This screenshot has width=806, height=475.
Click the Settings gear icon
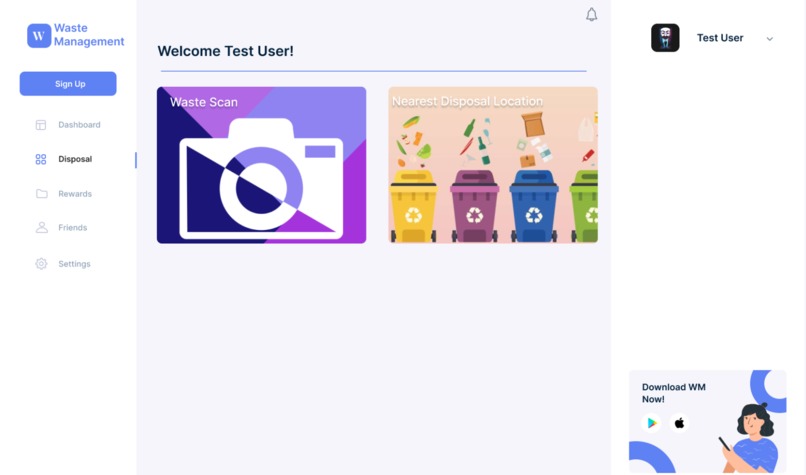coord(41,264)
